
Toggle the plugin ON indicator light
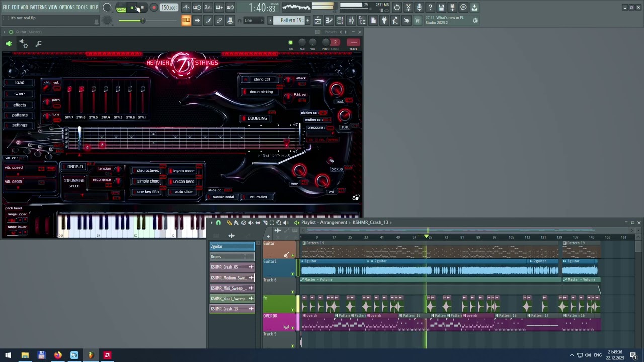(x=290, y=43)
